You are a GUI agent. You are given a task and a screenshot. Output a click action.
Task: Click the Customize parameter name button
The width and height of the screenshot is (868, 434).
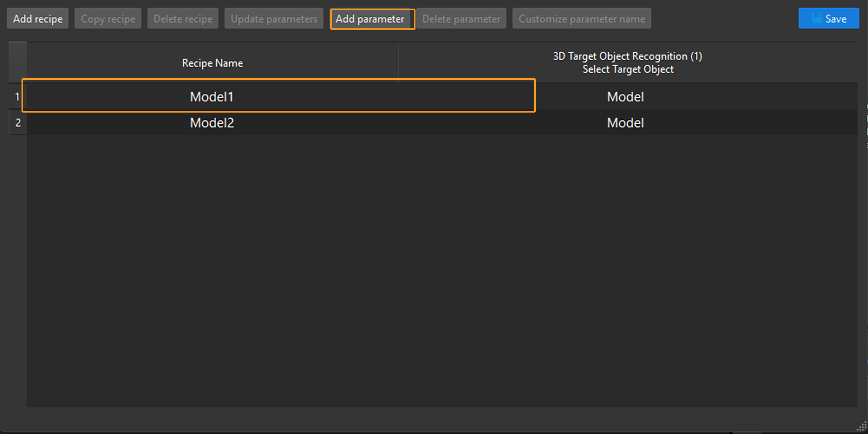581,18
